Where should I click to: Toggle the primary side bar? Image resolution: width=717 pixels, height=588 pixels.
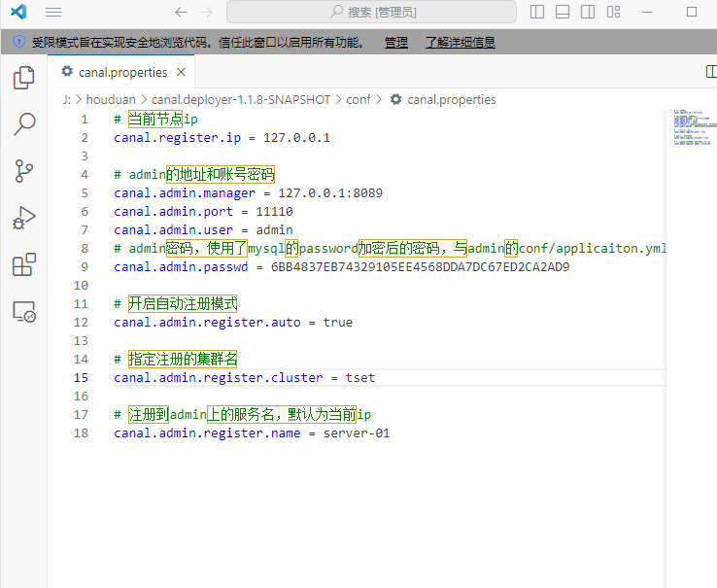[537, 12]
